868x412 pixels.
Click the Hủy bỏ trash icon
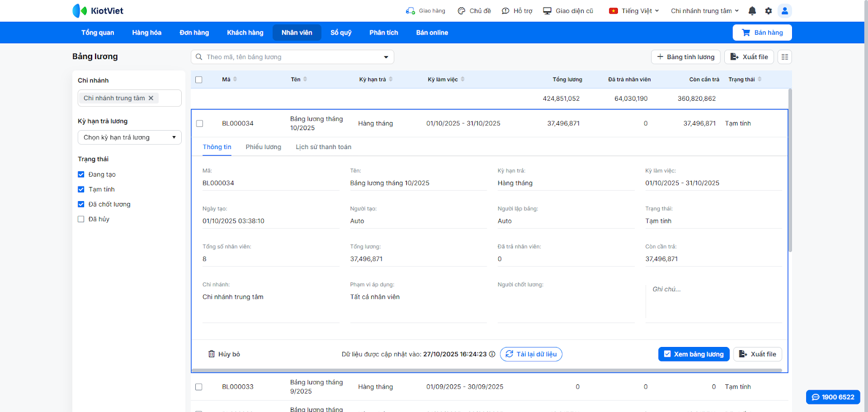212,354
